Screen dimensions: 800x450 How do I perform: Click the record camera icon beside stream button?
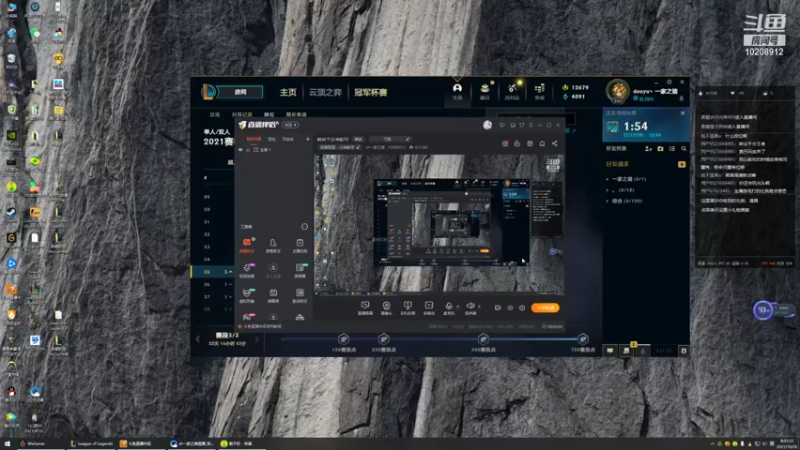497,308
